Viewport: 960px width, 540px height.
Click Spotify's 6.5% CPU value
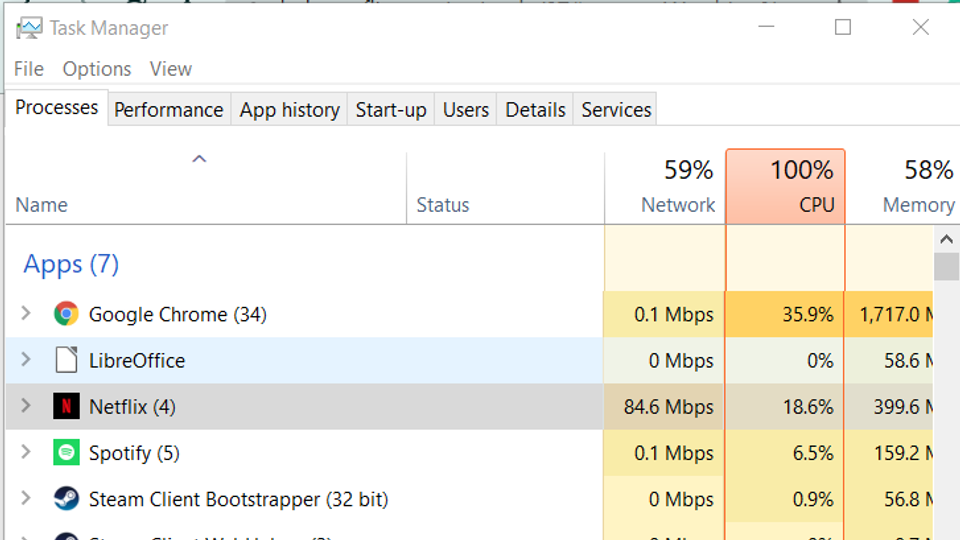click(813, 454)
